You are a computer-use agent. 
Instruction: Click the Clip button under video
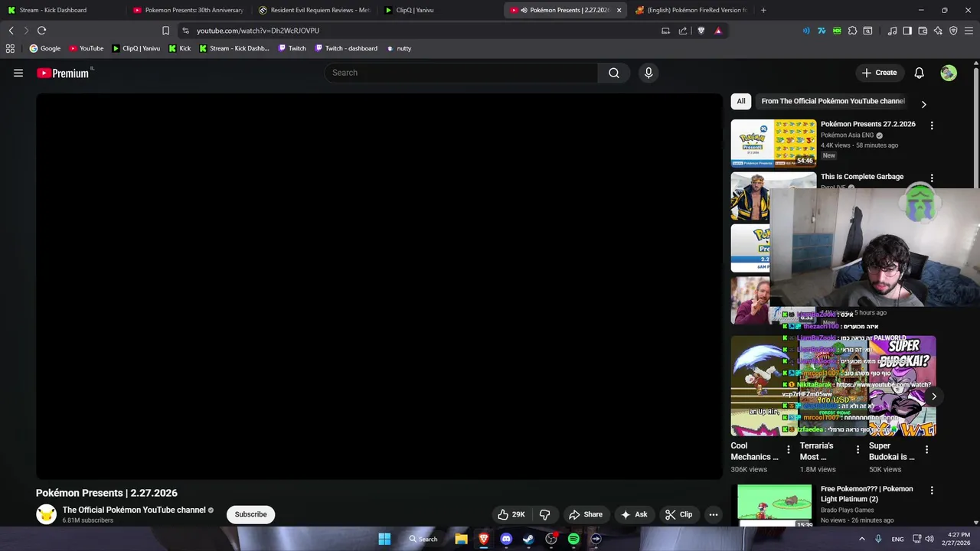click(x=678, y=514)
